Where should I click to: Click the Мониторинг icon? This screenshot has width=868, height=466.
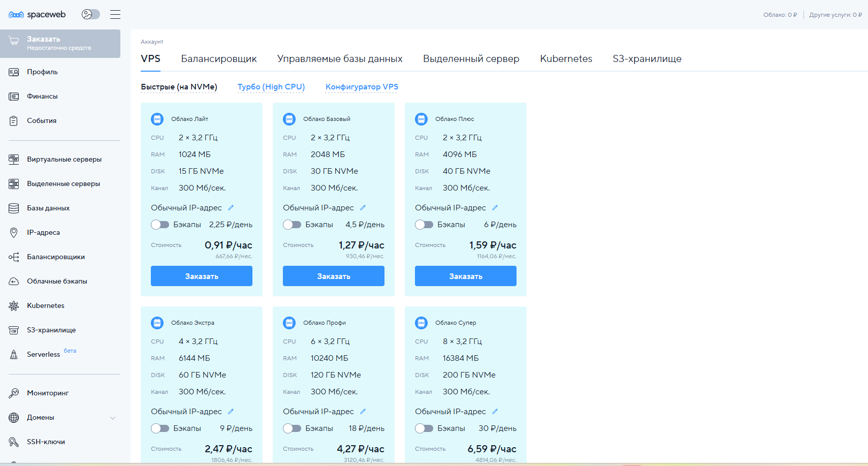pyautogui.click(x=14, y=393)
